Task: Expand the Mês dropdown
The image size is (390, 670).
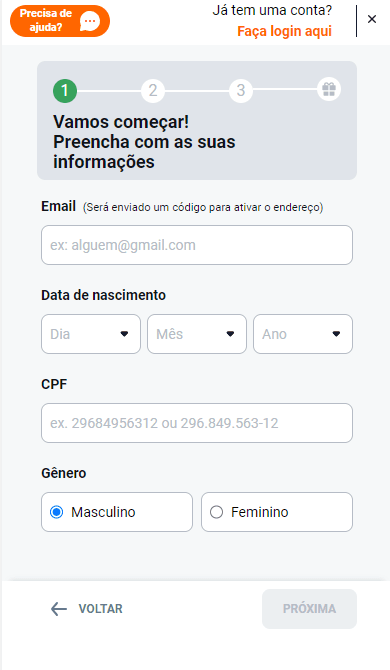Action: click(197, 334)
